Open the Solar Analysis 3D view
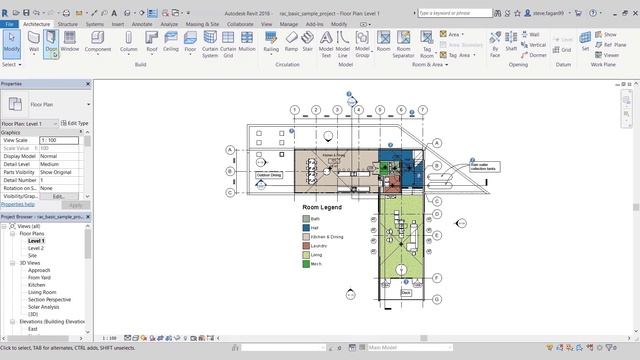 (x=43, y=307)
